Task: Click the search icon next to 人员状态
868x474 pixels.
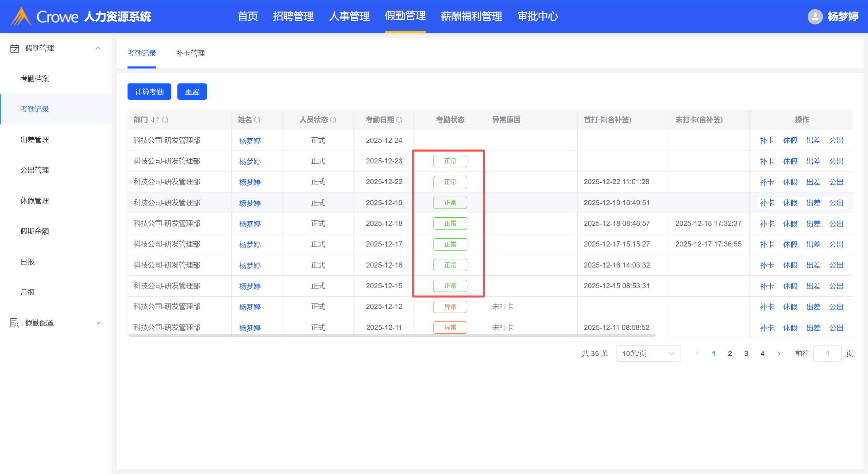Action: coord(333,120)
